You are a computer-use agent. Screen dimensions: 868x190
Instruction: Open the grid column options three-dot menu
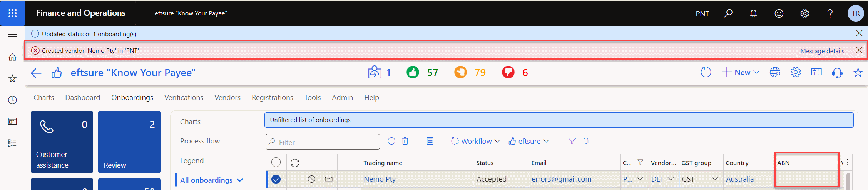click(x=847, y=162)
